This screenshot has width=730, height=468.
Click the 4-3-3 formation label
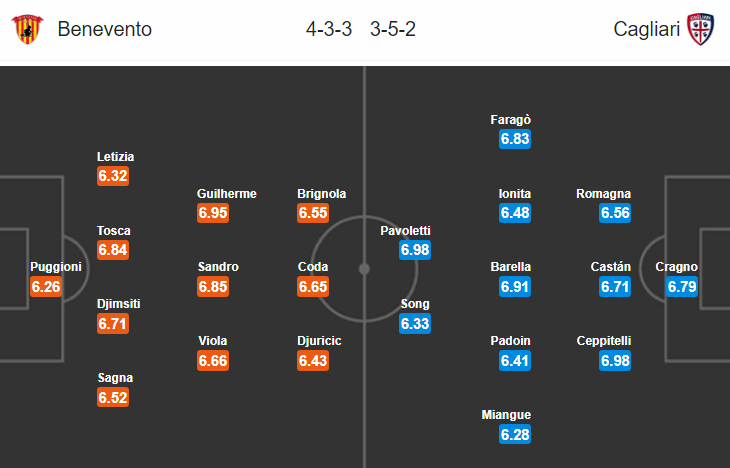tap(329, 29)
